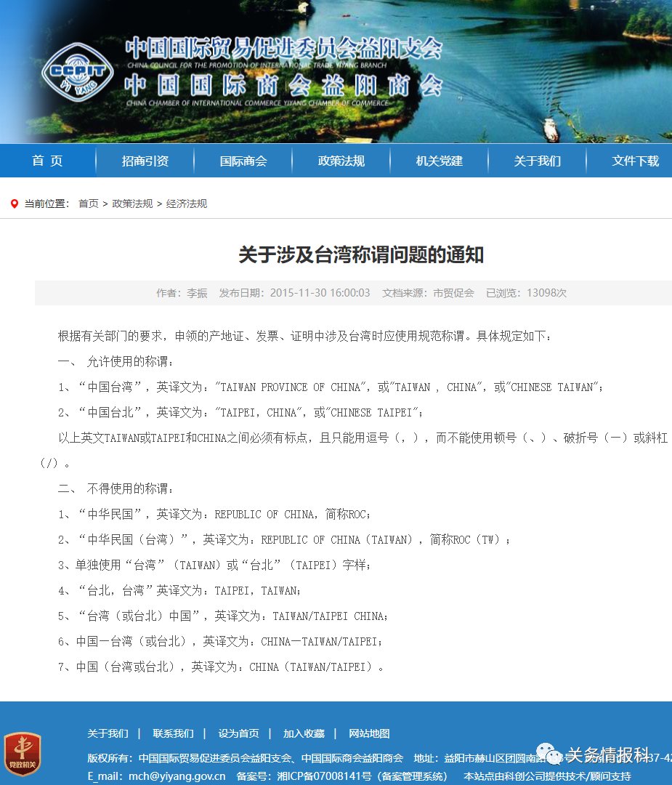Click the 党政机关 badge in the footer
672x785 pixels.
pyautogui.click(x=23, y=754)
